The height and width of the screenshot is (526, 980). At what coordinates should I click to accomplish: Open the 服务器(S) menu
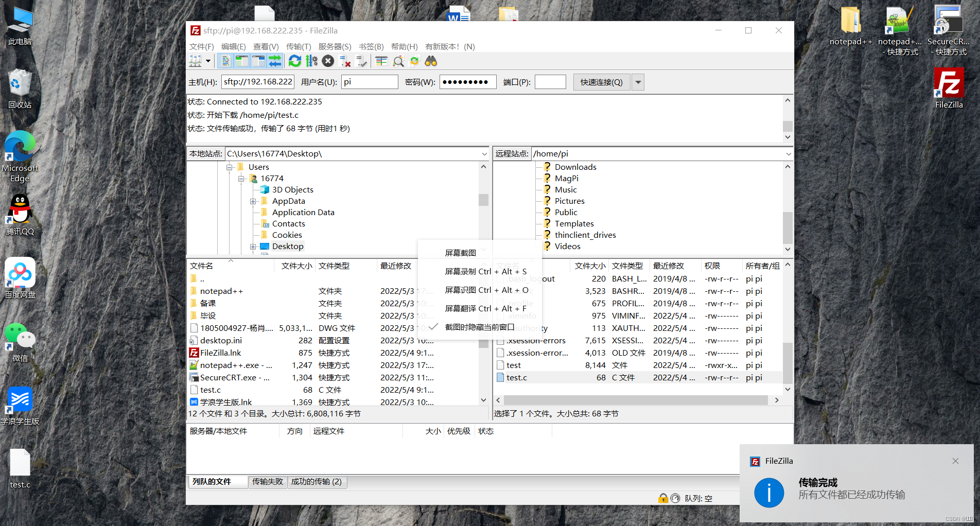335,46
